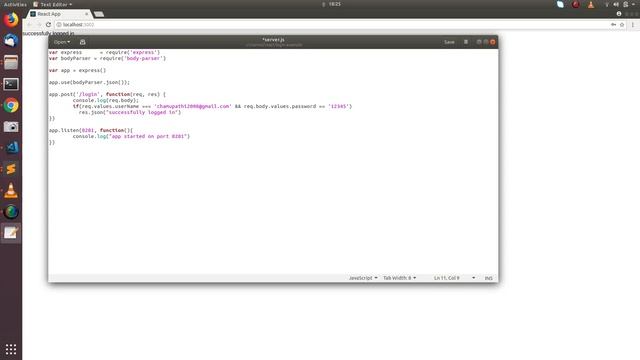
Task: Launch Thunderbird mail from the dock
Action: pos(11,41)
